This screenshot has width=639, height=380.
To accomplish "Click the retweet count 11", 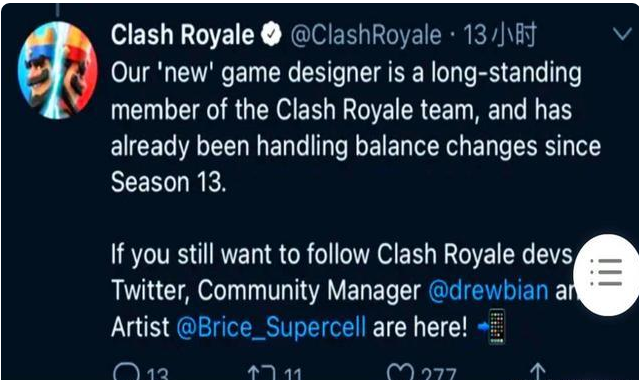I will (x=293, y=374).
